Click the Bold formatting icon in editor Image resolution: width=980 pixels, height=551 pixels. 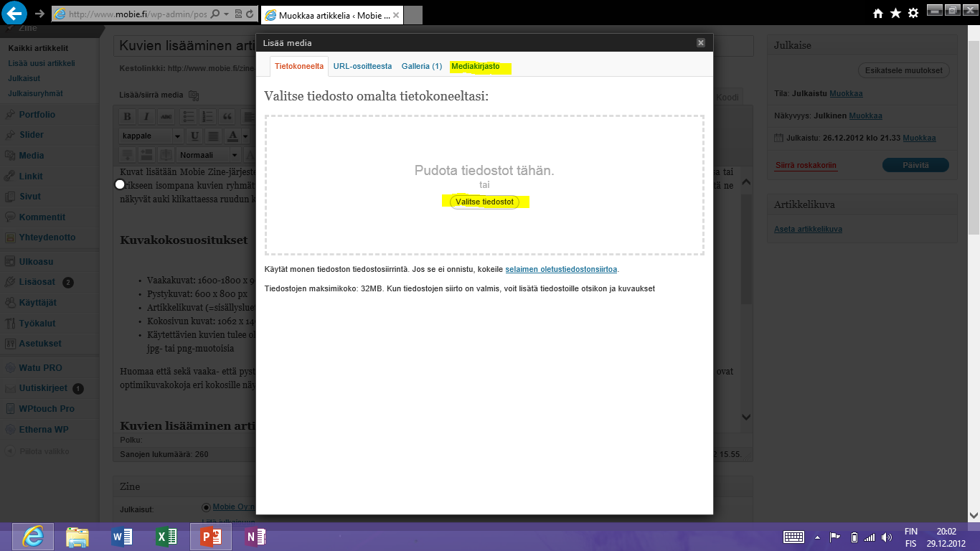(127, 117)
